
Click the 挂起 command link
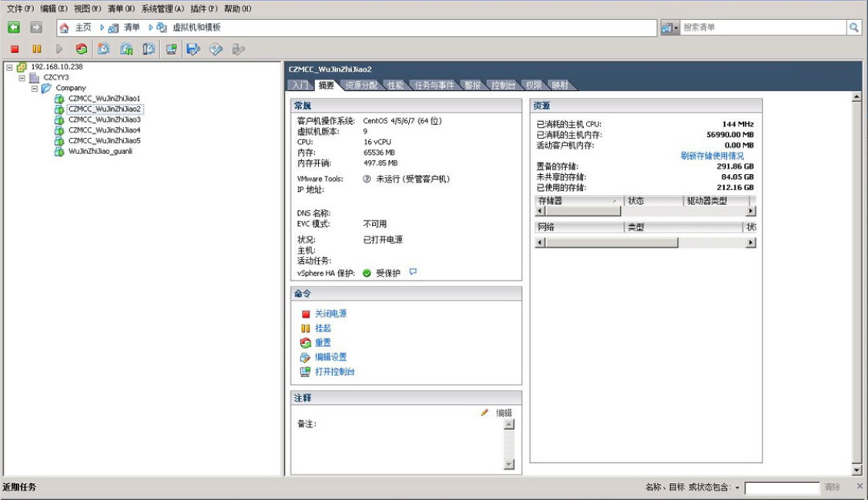(x=323, y=328)
